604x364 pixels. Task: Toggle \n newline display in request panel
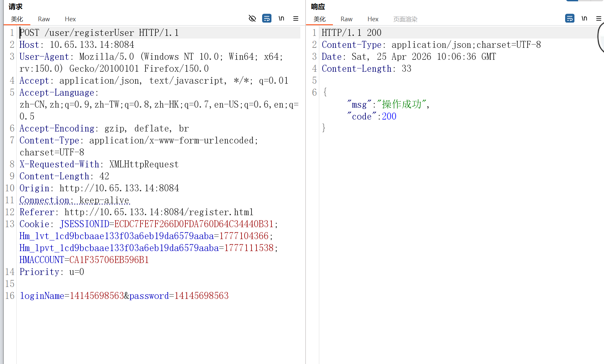tap(281, 19)
